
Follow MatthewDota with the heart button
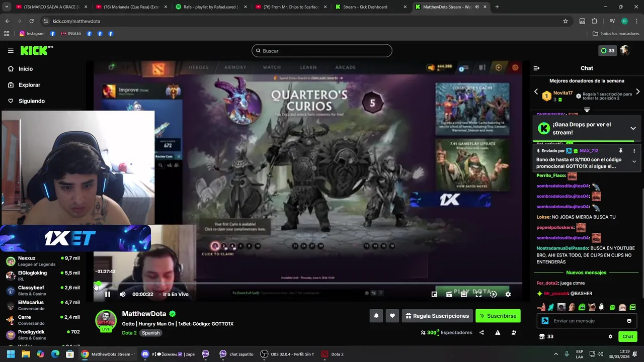pos(392,316)
